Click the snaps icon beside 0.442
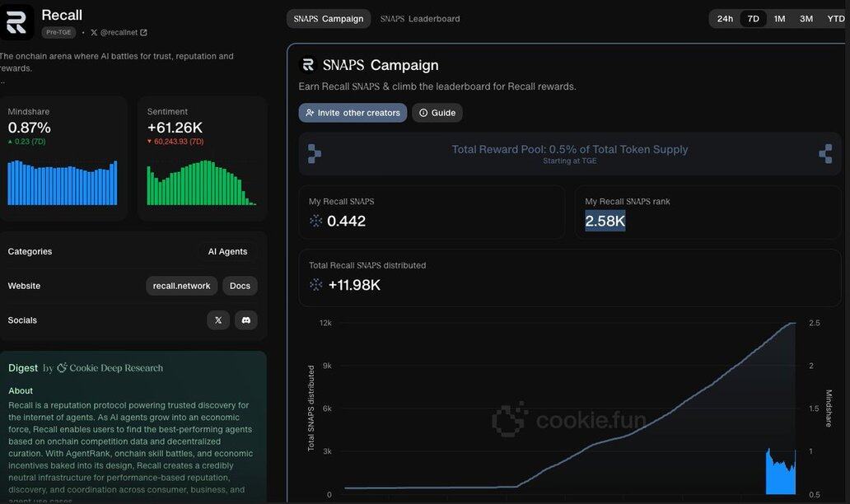Screen dimensions: 850x504 pyautogui.click(x=315, y=221)
